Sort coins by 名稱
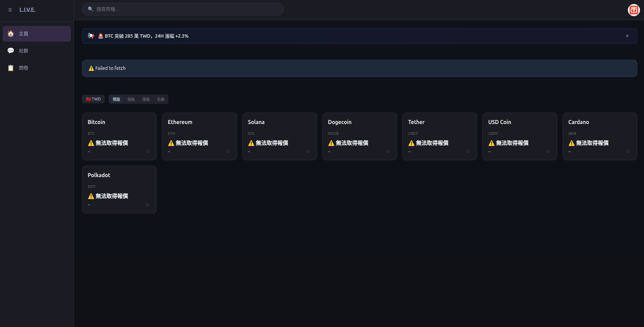 [161, 99]
